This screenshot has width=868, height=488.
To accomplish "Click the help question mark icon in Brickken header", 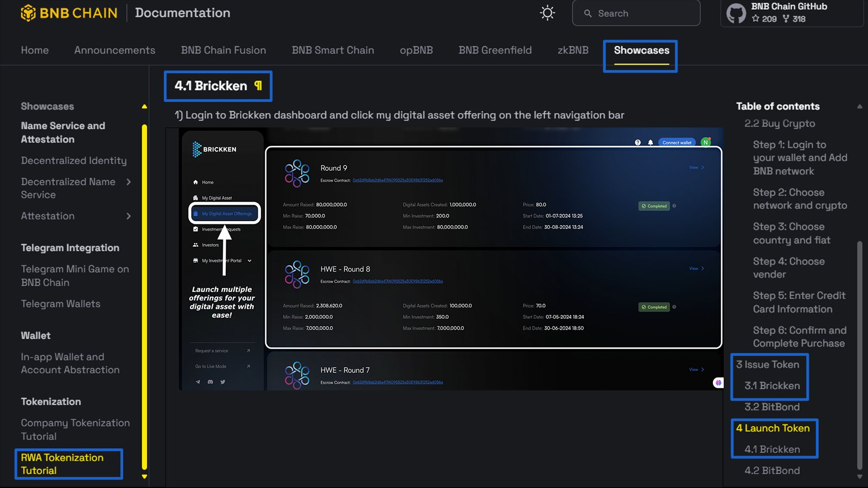I will pyautogui.click(x=638, y=143).
